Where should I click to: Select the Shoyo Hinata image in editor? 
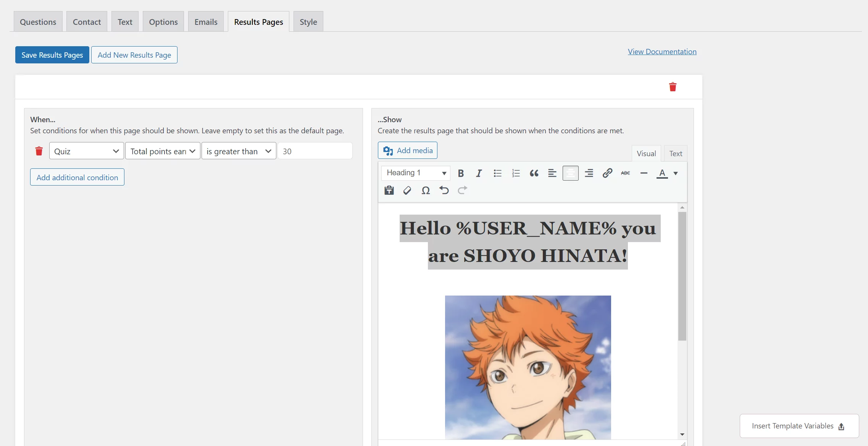(528, 367)
